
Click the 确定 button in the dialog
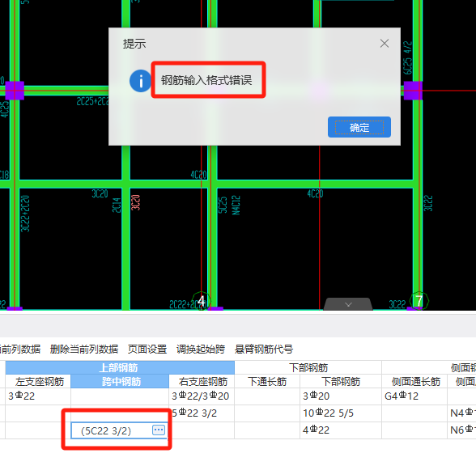pyautogui.click(x=359, y=127)
